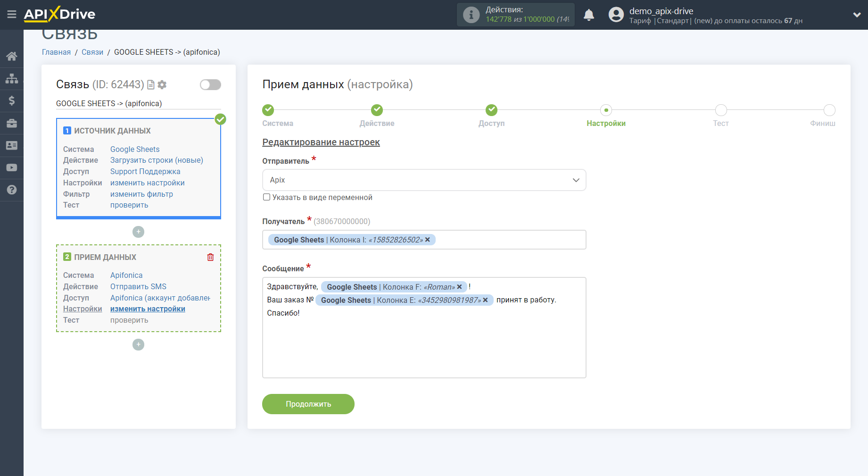
Task: Go to the Система step
Action: 268,110
